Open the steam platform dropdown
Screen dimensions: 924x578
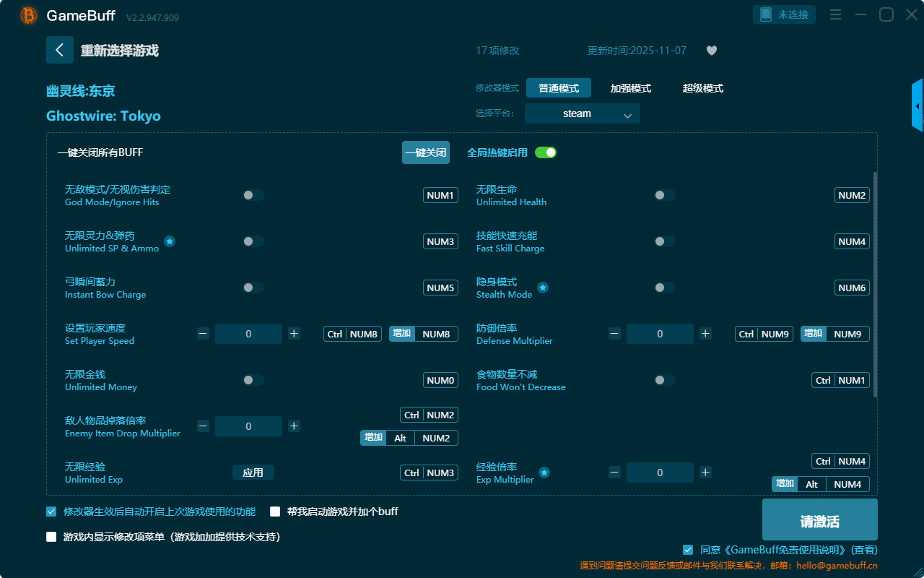point(582,113)
